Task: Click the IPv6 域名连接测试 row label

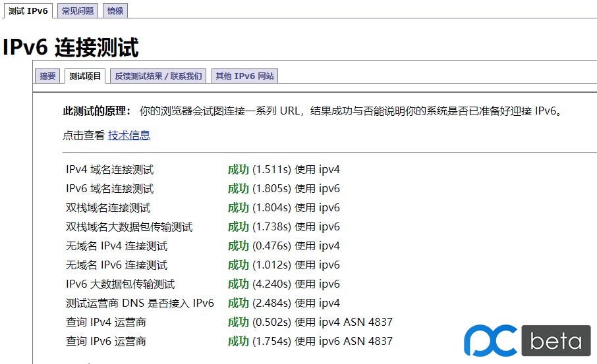Action: point(109,189)
